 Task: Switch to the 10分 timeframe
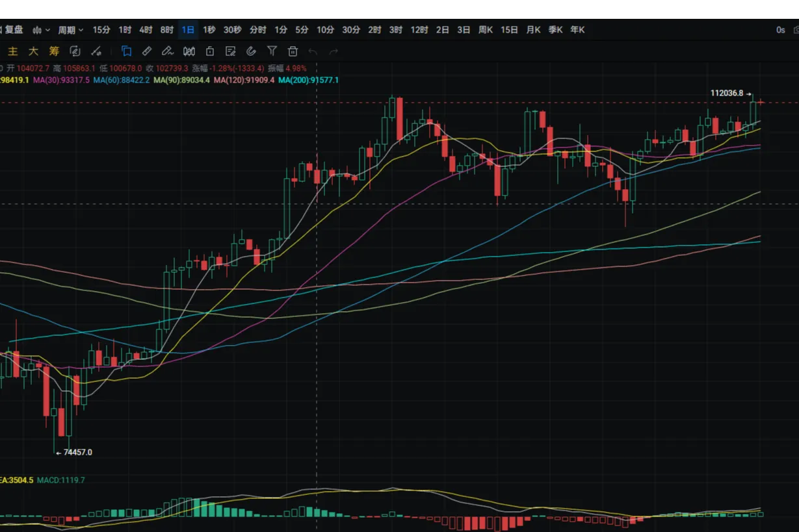click(x=325, y=30)
